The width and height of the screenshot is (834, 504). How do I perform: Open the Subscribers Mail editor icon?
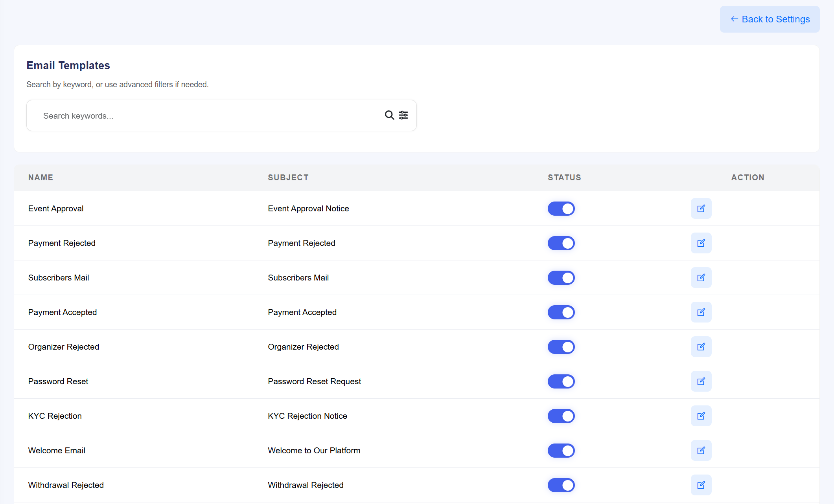pos(701,277)
